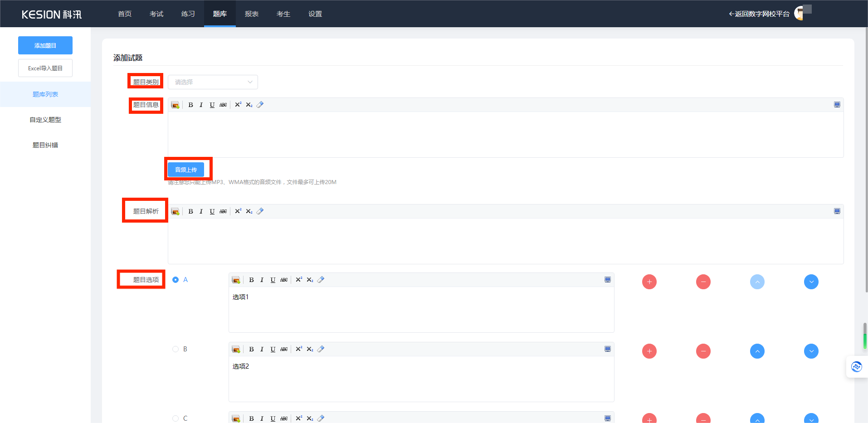Remove option B with red minus
The height and width of the screenshot is (423, 868).
(703, 351)
